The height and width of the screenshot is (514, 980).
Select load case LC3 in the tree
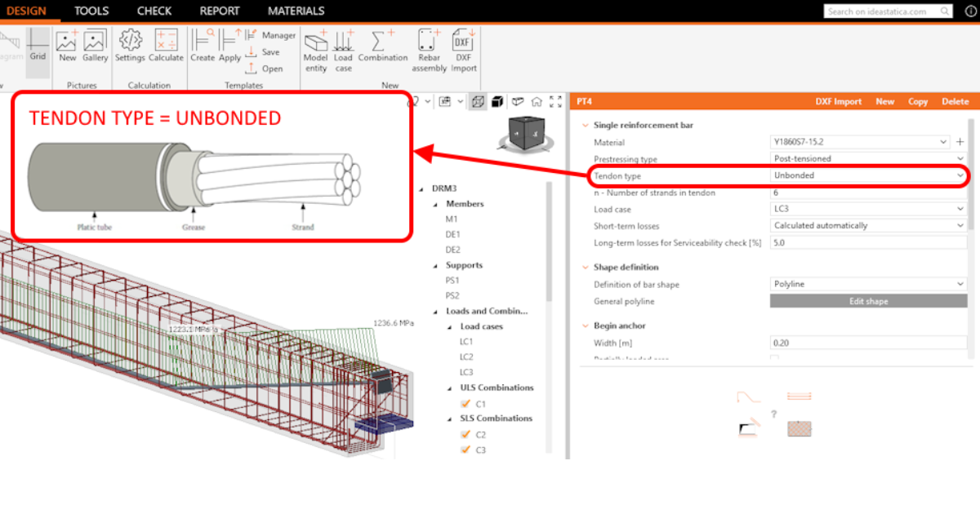tap(466, 372)
